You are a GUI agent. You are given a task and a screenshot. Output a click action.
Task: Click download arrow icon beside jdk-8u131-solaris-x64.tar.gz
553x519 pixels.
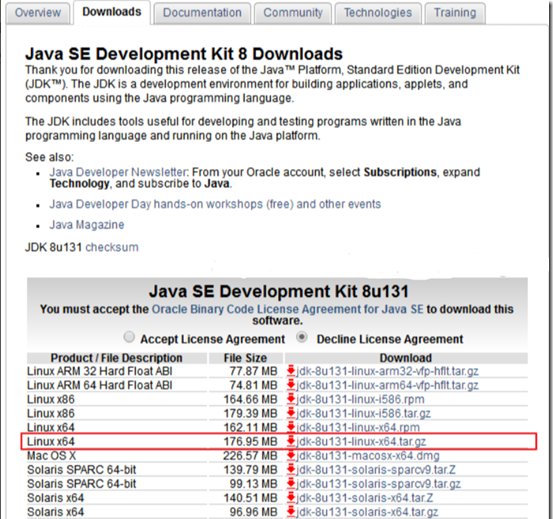click(291, 511)
